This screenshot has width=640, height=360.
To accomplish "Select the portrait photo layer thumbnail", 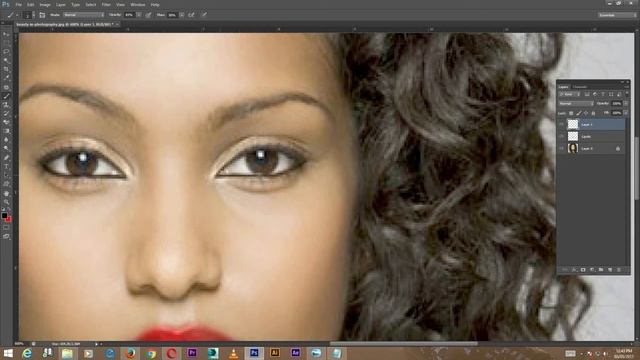I will pos(573,149).
